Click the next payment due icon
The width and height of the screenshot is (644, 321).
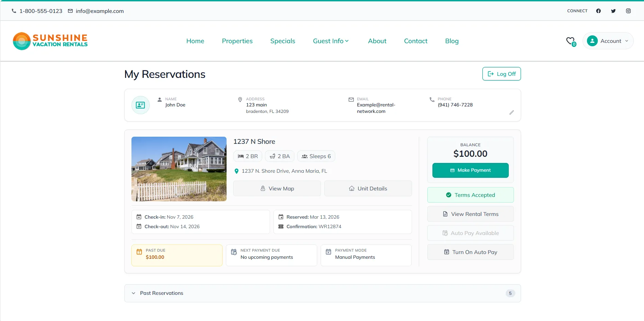(234, 252)
